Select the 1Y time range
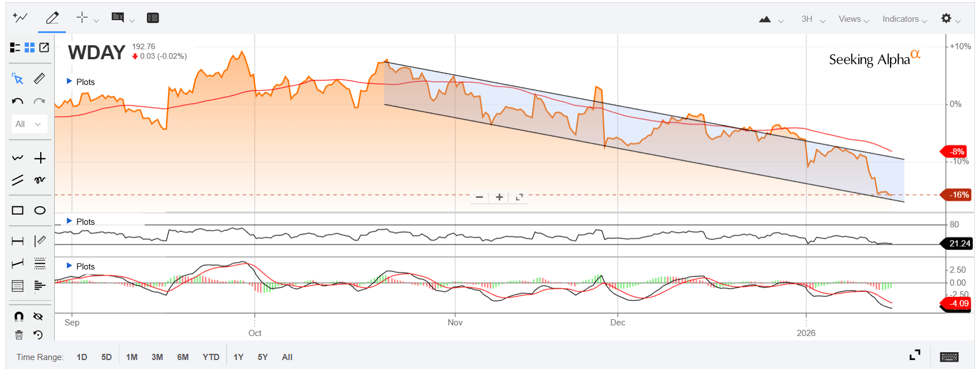Viewport: 980px width, 369px height. click(x=238, y=357)
